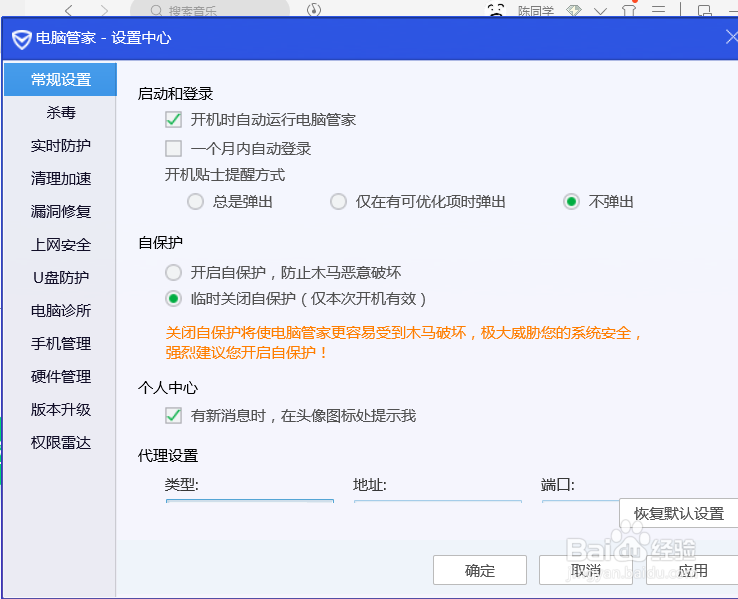Select the 总是弹出 radio option

195,202
